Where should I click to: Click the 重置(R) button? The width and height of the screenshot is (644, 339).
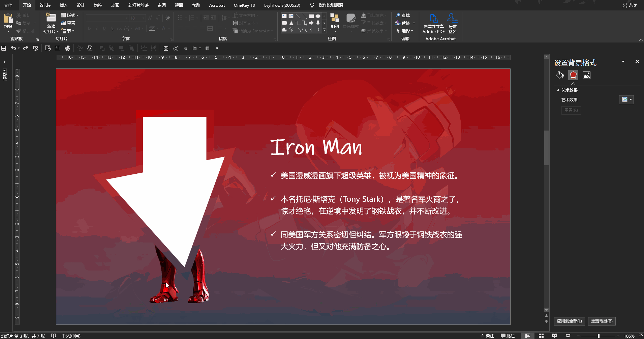click(571, 110)
